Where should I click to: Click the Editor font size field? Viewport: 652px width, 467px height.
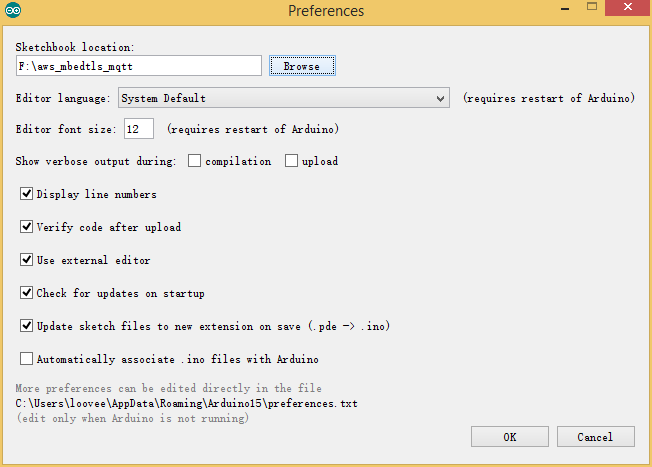[x=139, y=128]
